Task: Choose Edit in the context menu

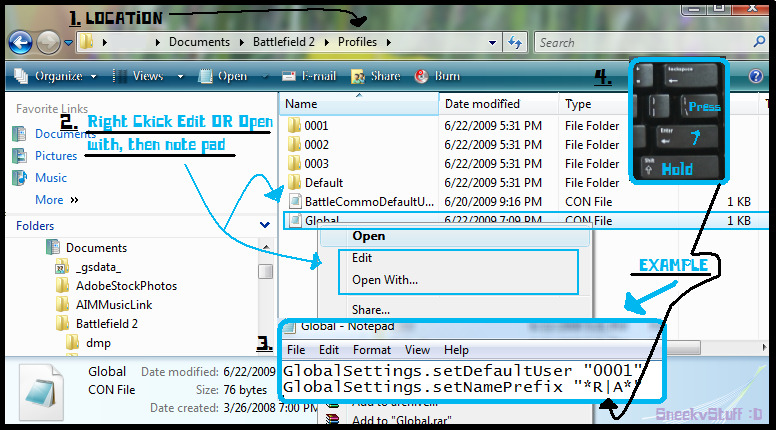Action: (x=362, y=258)
